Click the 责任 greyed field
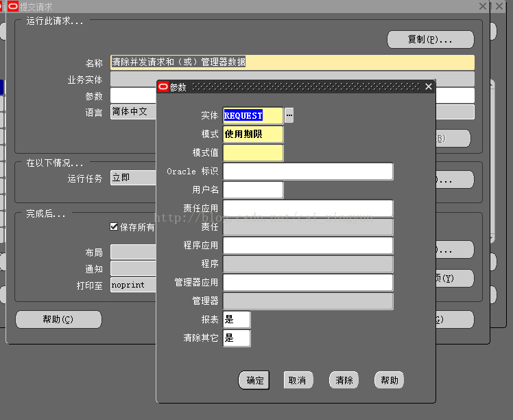 [x=308, y=227]
